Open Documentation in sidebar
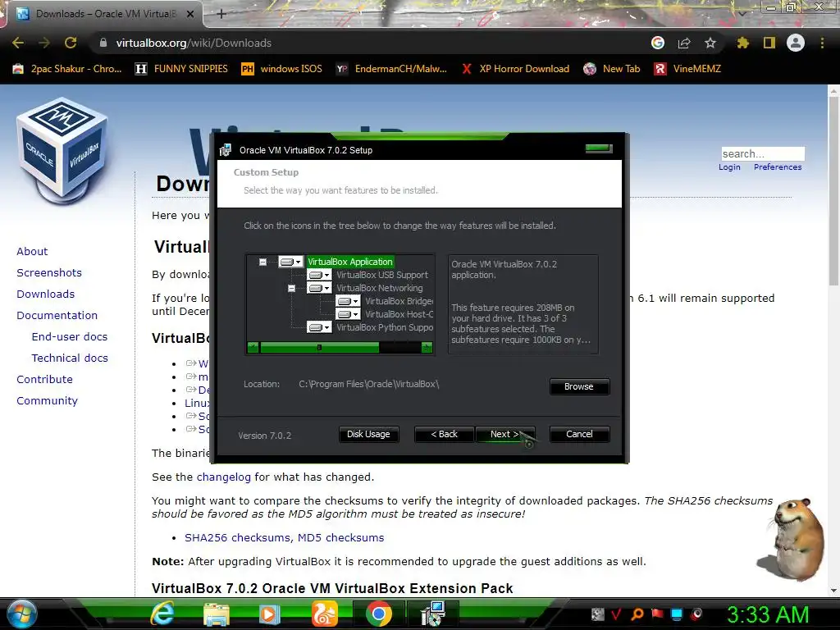Image resolution: width=840 pixels, height=630 pixels. coord(57,316)
